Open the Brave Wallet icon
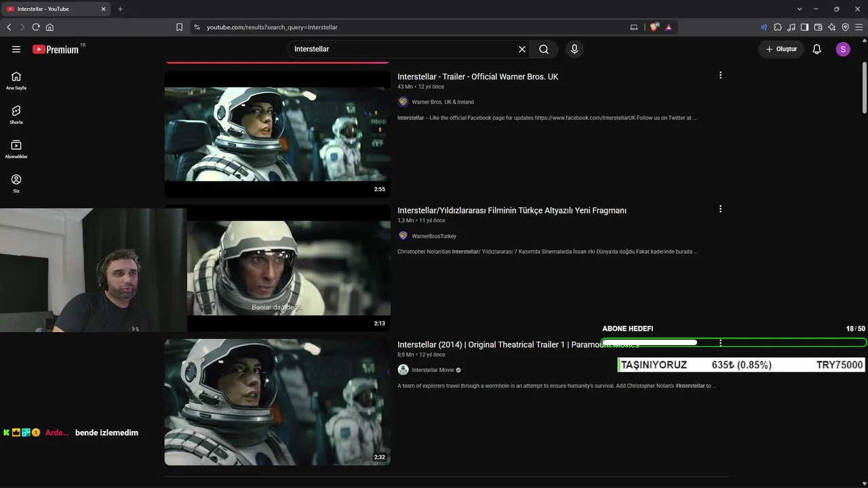 818,27
